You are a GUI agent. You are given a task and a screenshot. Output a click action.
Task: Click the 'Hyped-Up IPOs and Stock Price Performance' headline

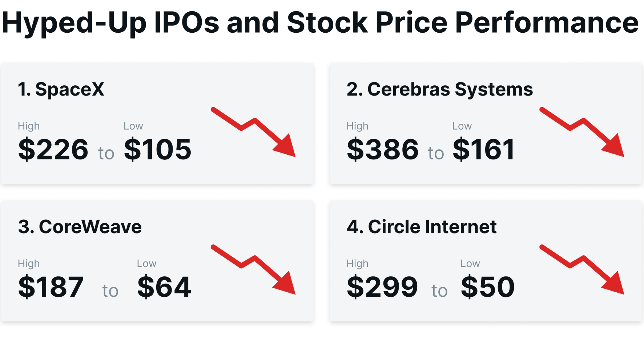(x=320, y=23)
